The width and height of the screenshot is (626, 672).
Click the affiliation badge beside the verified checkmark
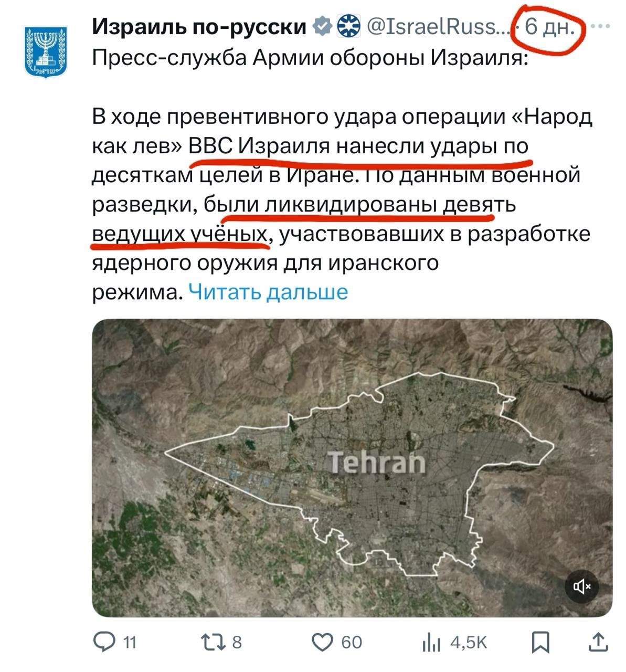click(x=349, y=26)
